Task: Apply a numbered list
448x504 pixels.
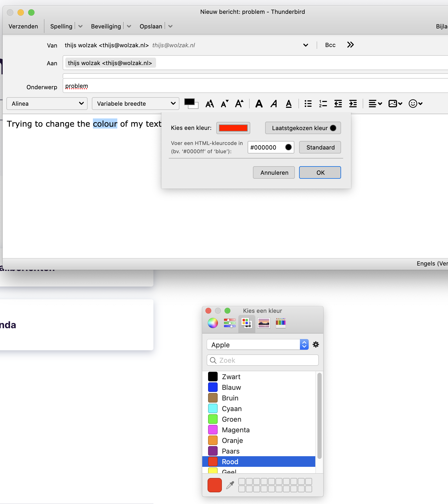Action: click(x=323, y=104)
